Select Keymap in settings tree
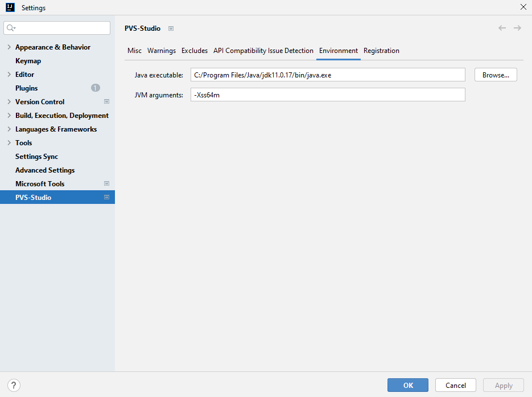The width and height of the screenshot is (532, 397). [28, 61]
